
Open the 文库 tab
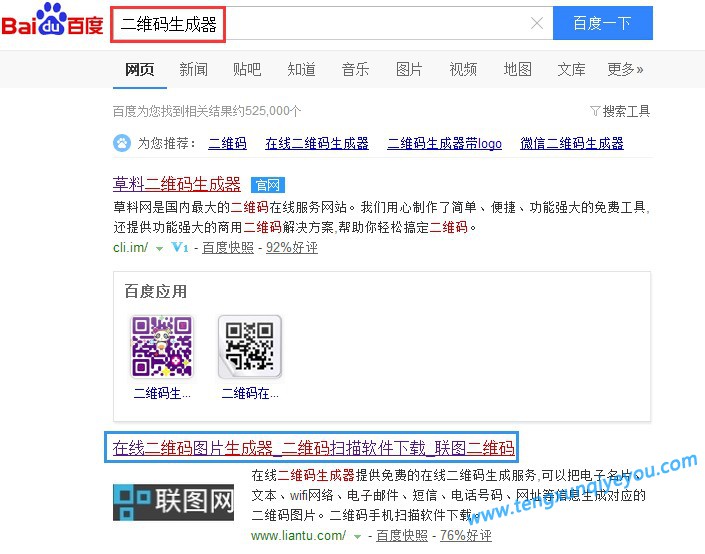571,69
